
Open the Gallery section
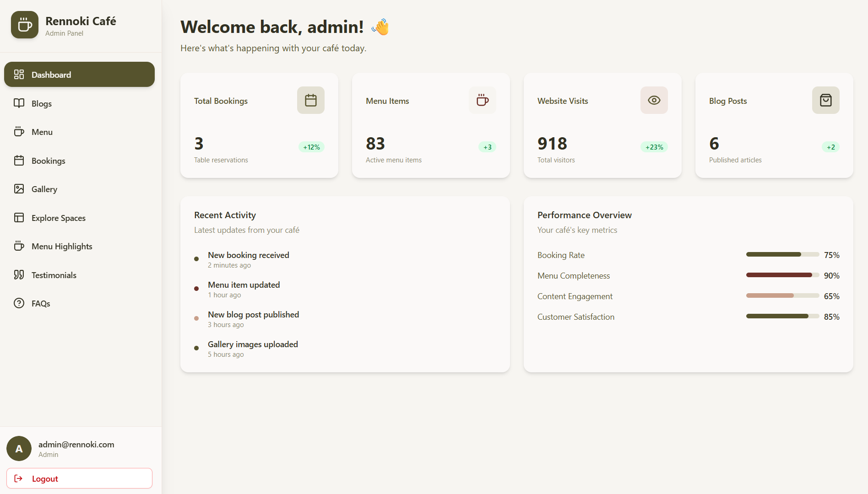coord(79,189)
